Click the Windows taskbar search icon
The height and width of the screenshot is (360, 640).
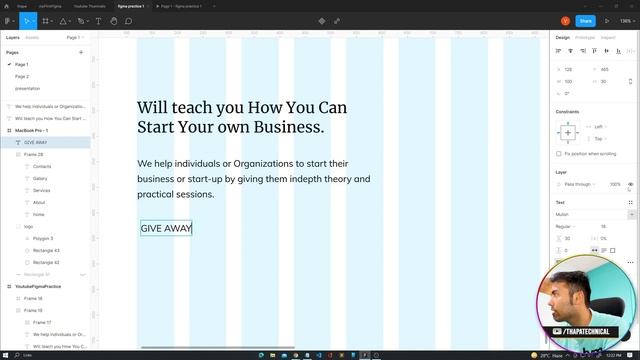click(x=17, y=355)
